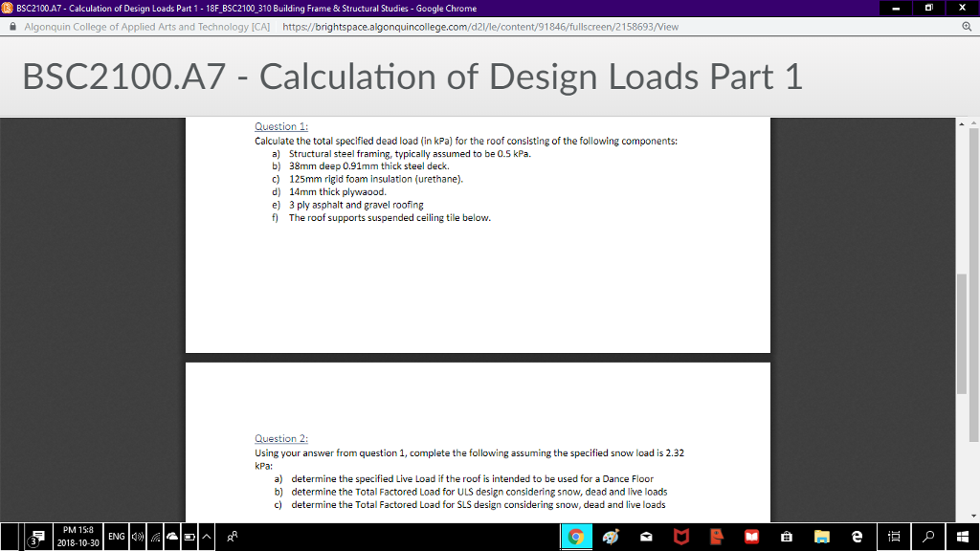980x551 pixels.
Task: Open Paint 3D from the taskbar
Action: tap(611, 537)
